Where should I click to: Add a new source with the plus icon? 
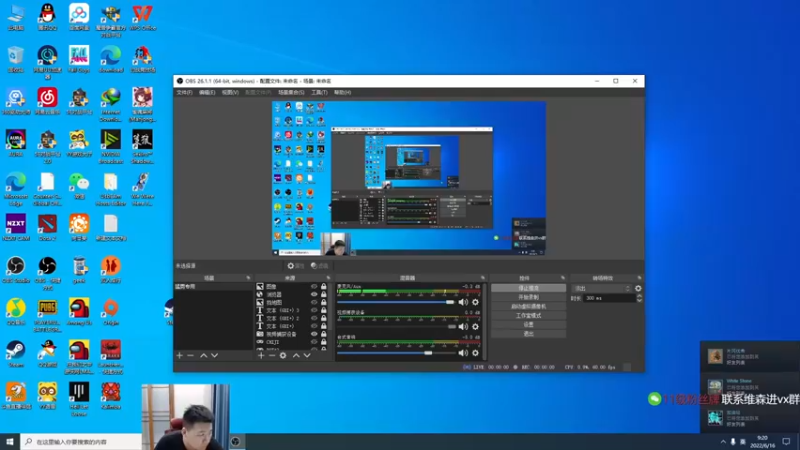pyautogui.click(x=261, y=355)
